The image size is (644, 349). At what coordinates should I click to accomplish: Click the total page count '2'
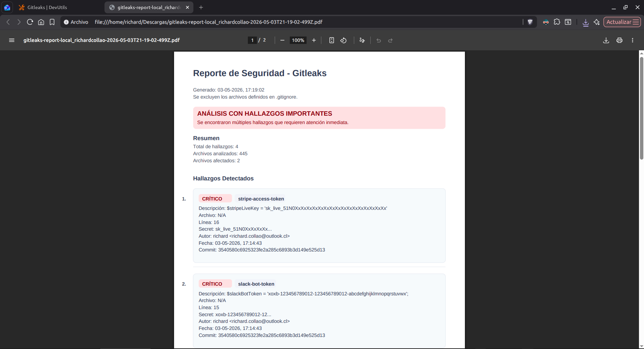click(264, 40)
